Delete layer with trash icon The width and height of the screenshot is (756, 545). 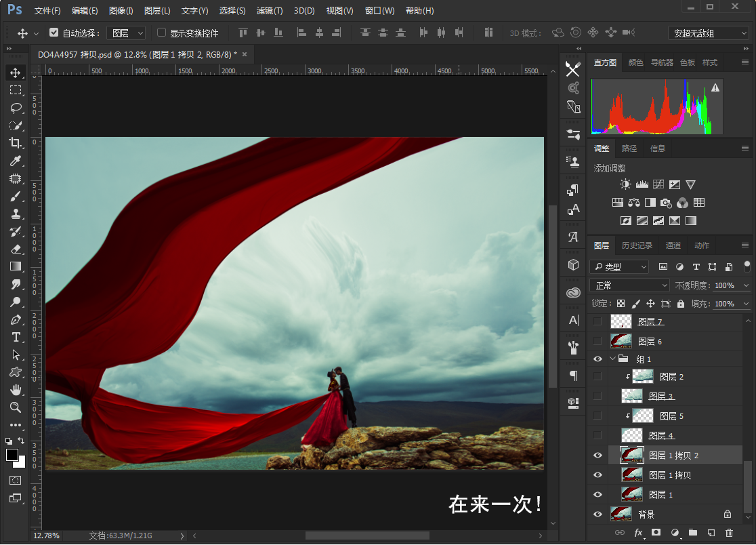coord(729,533)
